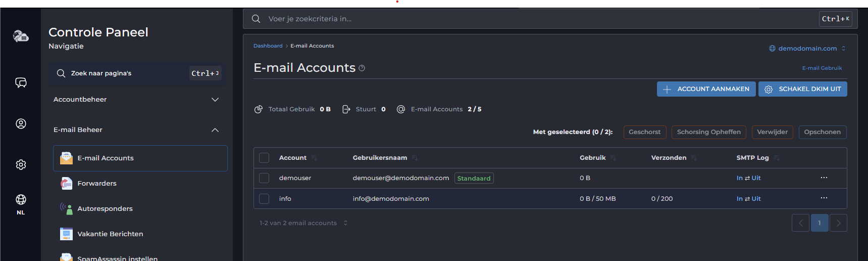Screen dimensions: 868x261
Task: Go to previous page with the left arrow
Action: coord(800,223)
